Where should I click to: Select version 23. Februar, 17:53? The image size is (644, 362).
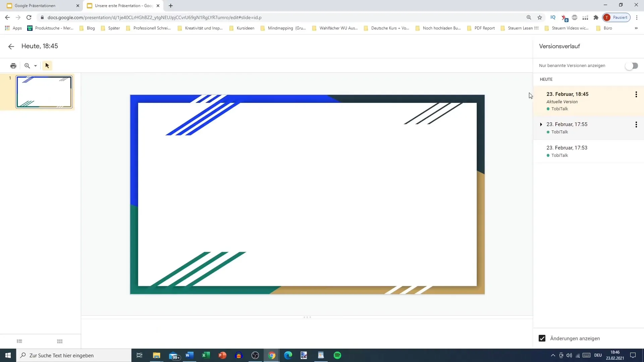[x=588, y=152]
